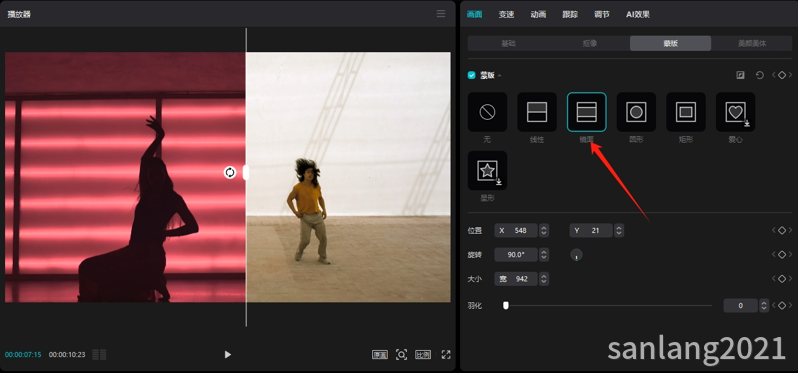Click the 比例 aspect ratio button
Image resolution: width=798 pixels, height=373 pixels.
coord(423,355)
